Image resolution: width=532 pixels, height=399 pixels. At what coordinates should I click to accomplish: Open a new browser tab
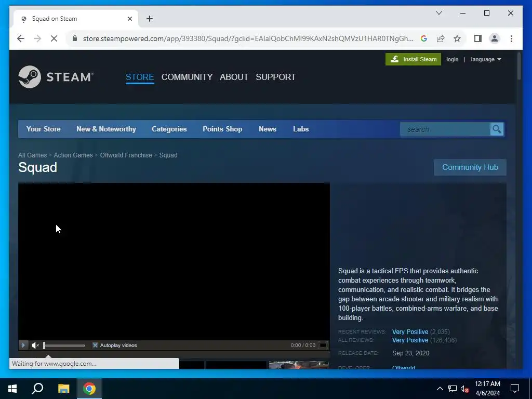(150, 19)
